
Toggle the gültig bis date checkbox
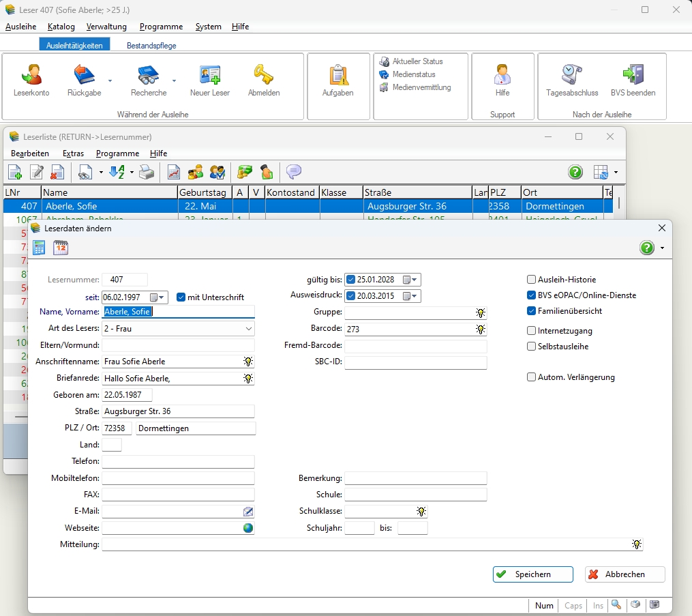click(351, 280)
